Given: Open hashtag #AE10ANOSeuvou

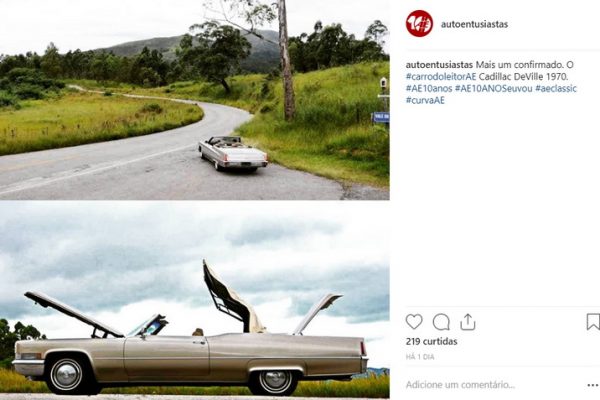Looking at the screenshot, I should click(494, 88).
